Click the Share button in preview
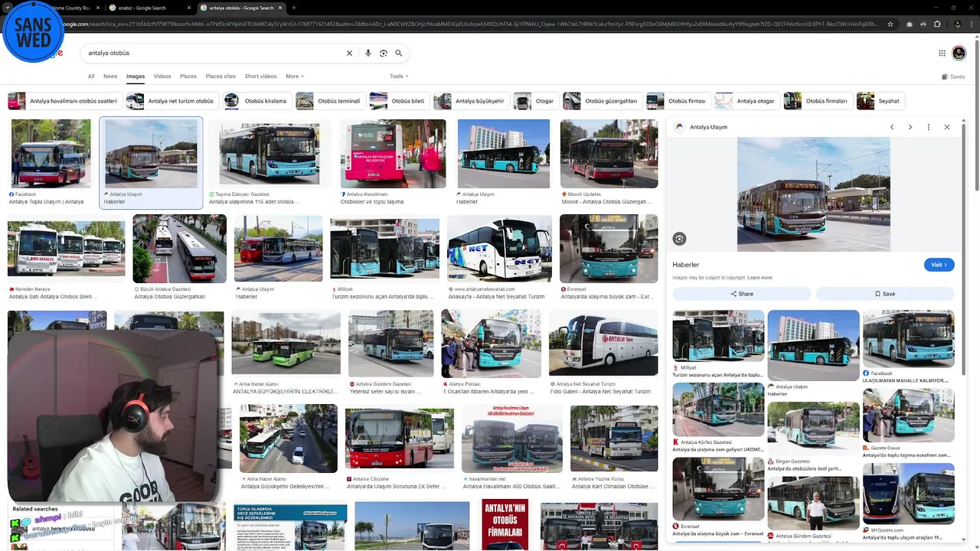The height and width of the screenshot is (551, 980). tap(741, 294)
